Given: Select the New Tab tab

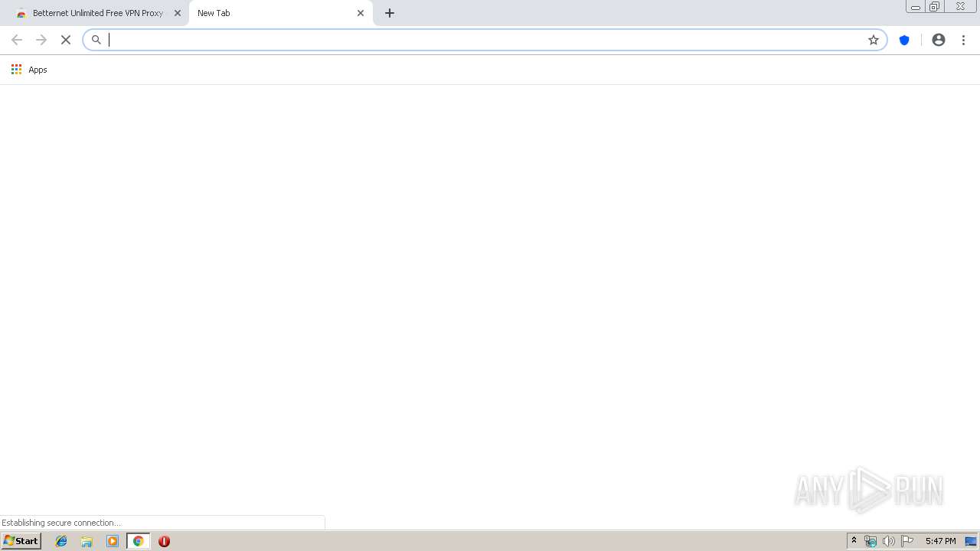Looking at the screenshot, I should [280, 13].
